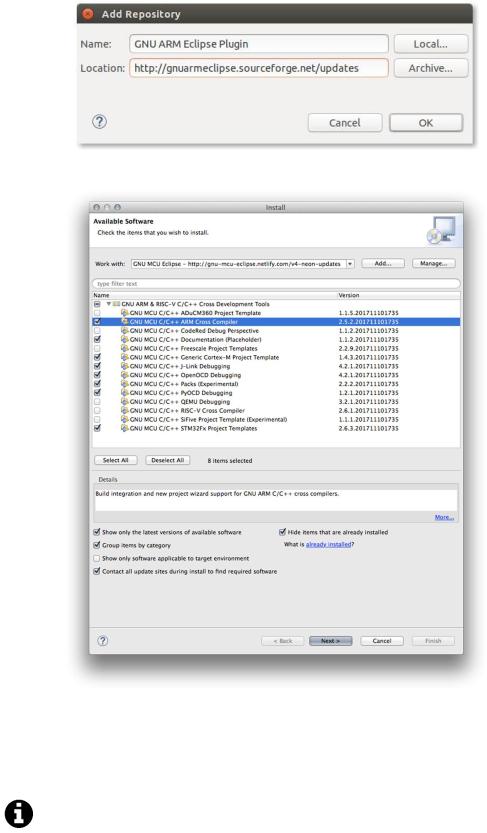Toggle 'Group items by category' checkbox
Screen dimensions: 487x833
coord(97,545)
